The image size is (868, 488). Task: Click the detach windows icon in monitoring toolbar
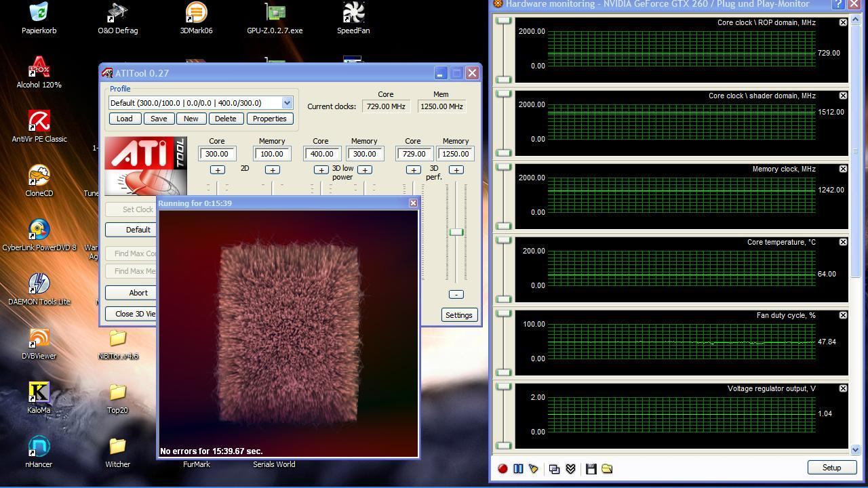(554, 468)
